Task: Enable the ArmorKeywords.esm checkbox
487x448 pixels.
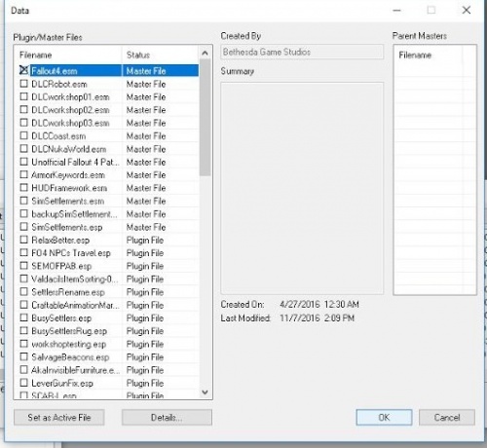Action: point(23,174)
